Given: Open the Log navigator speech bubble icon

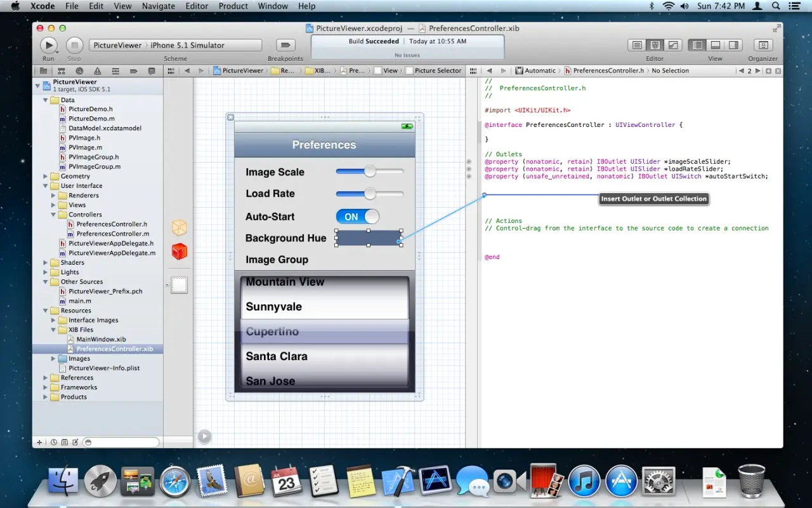Looking at the screenshot, I should pos(152,70).
